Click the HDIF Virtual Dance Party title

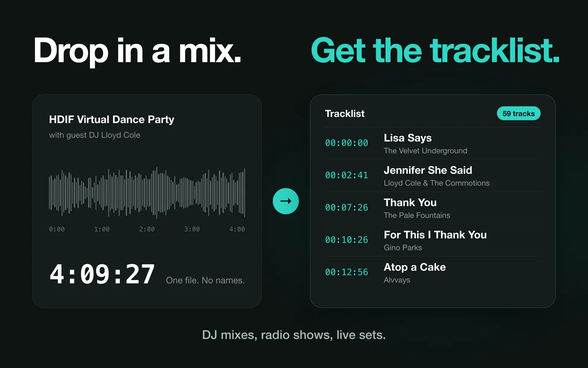pos(112,120)
